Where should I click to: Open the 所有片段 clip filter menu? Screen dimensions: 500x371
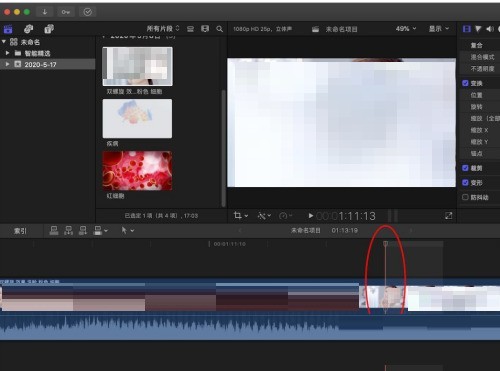[163, 29]
